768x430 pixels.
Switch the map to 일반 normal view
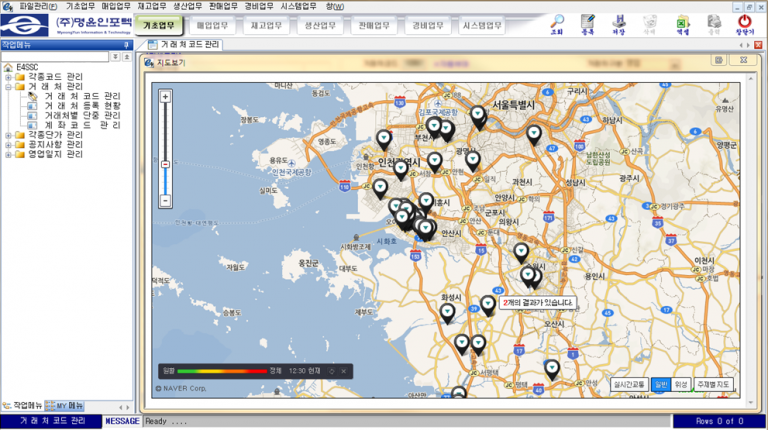tap(661, 384)
